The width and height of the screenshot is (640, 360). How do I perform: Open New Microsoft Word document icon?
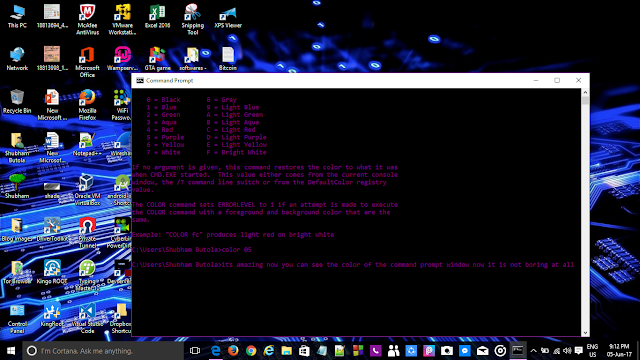point(52,147)
